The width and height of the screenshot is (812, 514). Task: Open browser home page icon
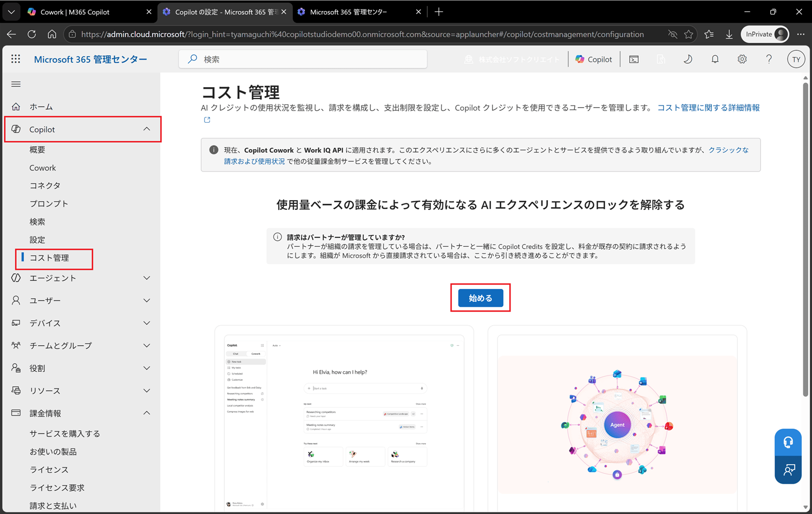52,34
